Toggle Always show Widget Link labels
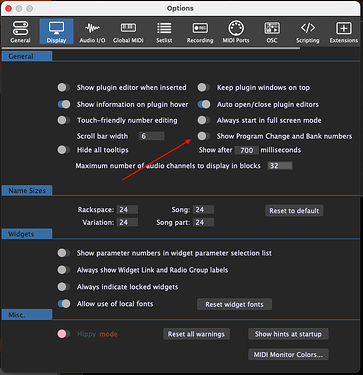This screenshot has width=363, height=375. 63,270
